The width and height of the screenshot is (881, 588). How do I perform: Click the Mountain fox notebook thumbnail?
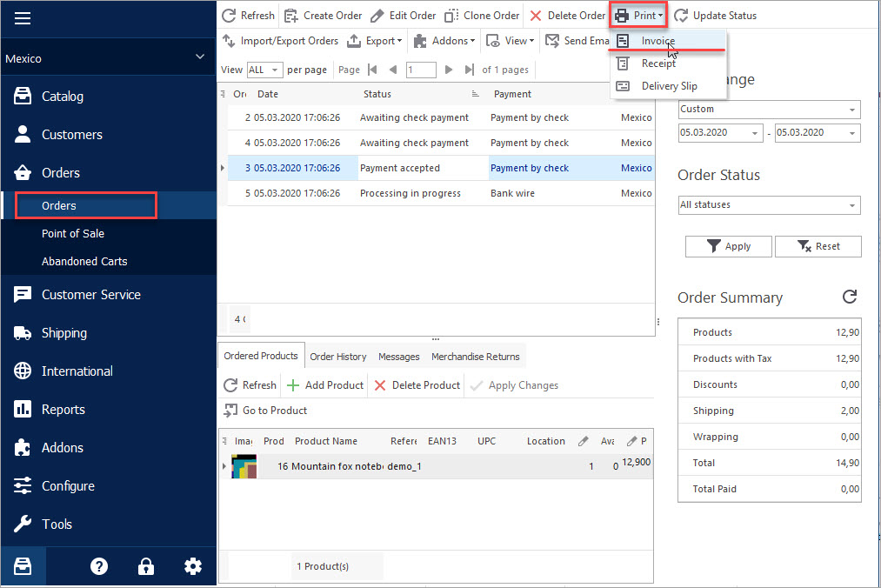pos(244,466)
